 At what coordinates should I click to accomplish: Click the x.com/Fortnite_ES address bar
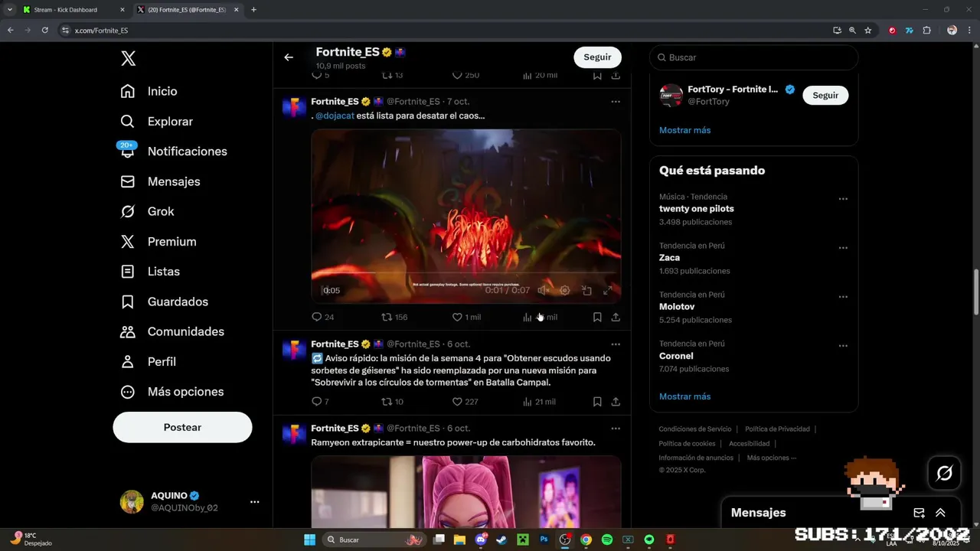(x=444, y=31)
